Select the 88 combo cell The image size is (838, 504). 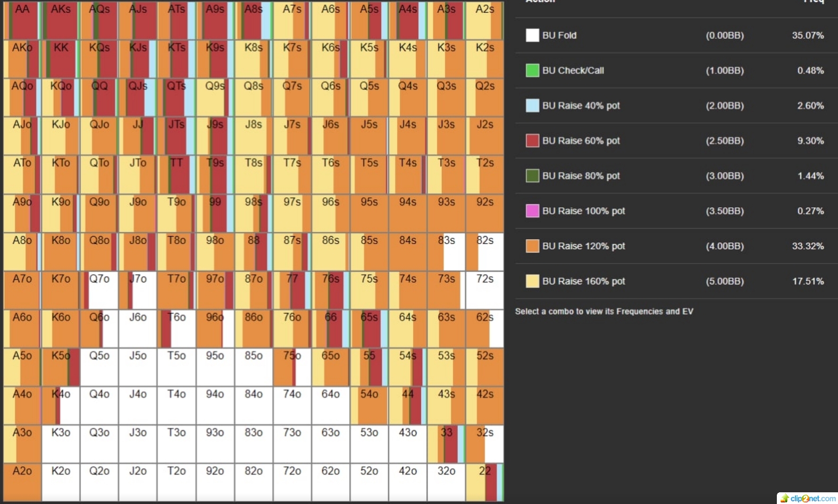[x=254, y=251]
